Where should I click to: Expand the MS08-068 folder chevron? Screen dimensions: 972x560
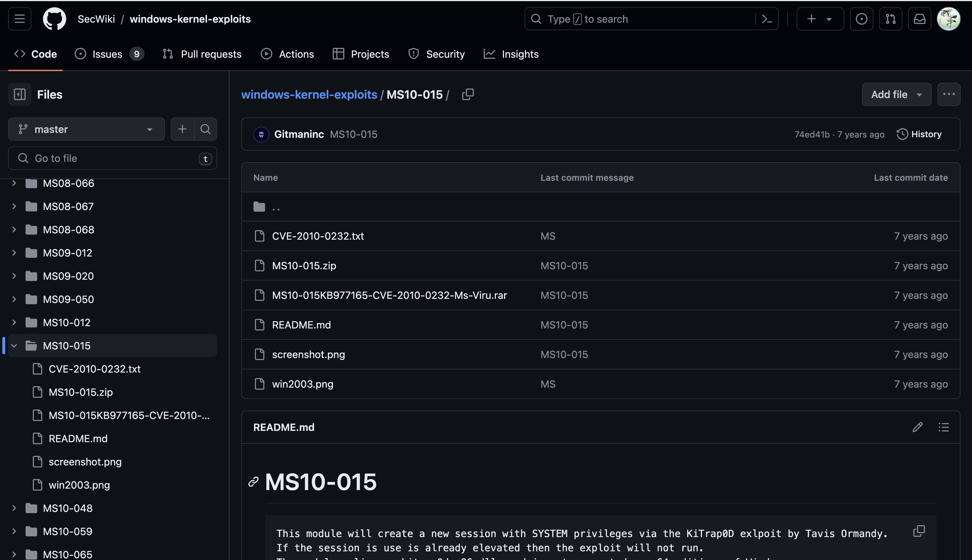14,230
